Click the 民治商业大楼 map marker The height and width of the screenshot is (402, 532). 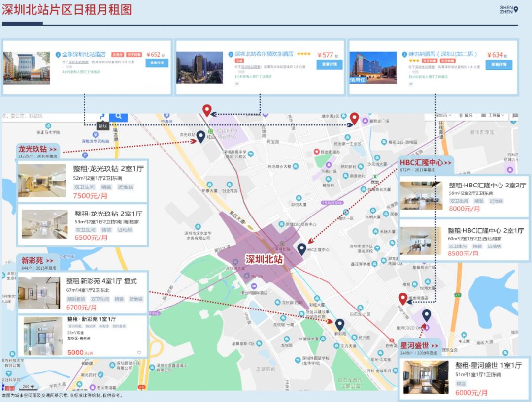pos(296,166)
